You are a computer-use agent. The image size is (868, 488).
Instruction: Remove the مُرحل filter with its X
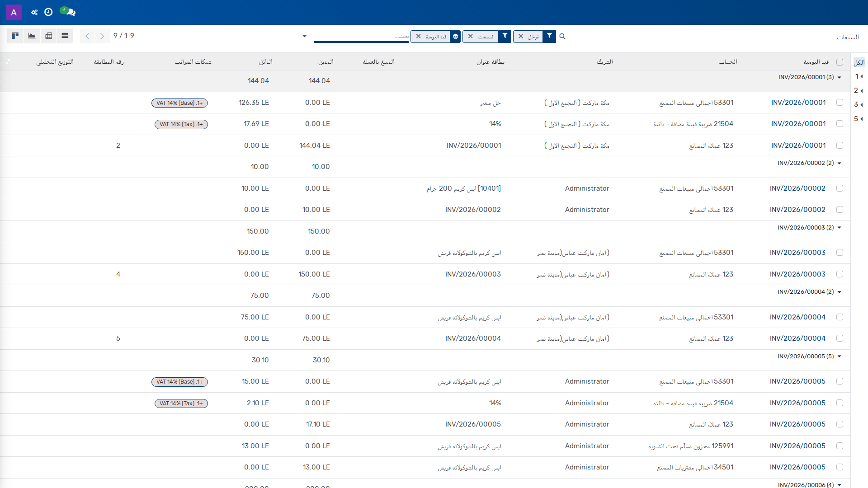(521, 36)
